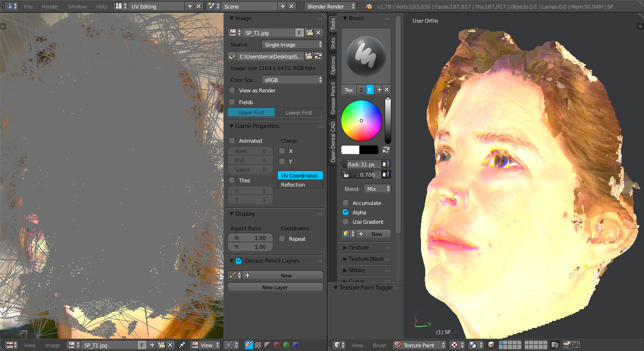Choose Reflection mapping option
Screen dimensions: 644x351
(x=300, y=185)
